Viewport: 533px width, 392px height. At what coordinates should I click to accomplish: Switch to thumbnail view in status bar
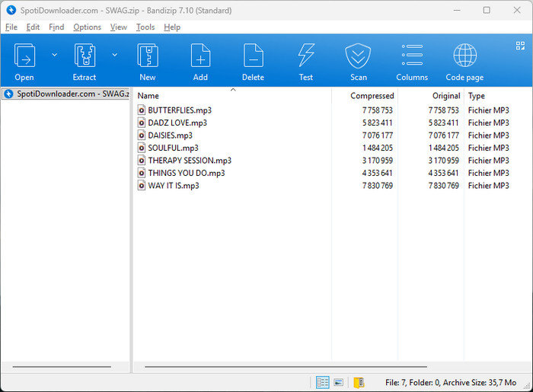339,383
